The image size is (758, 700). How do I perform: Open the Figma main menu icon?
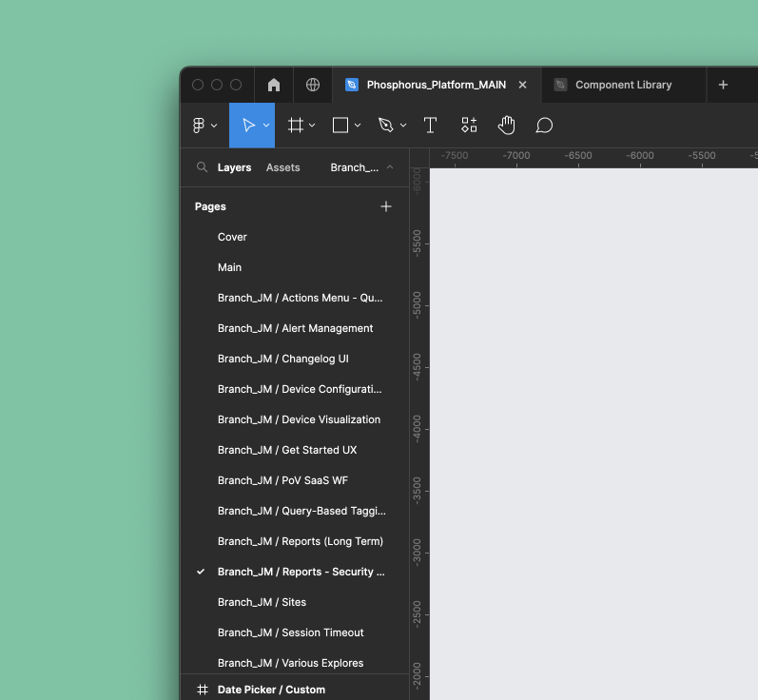(199, 126)
